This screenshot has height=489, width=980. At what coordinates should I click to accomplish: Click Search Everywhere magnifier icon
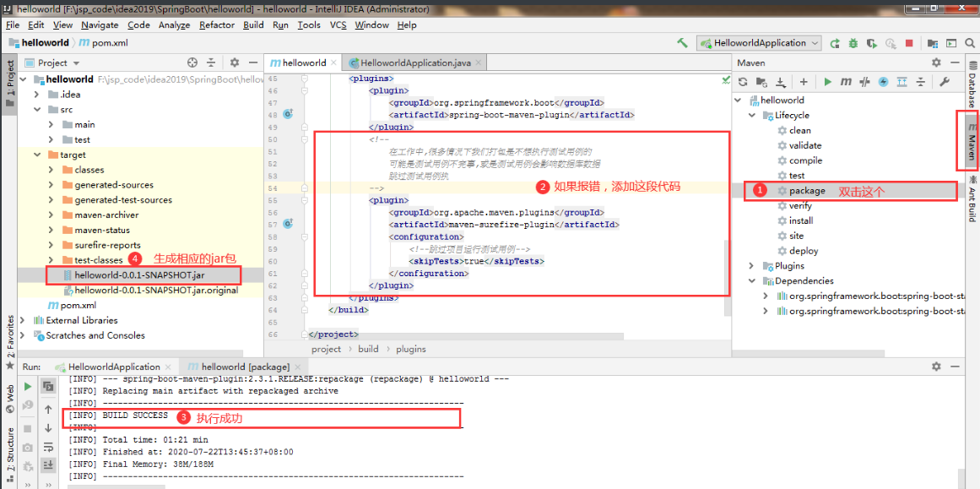click(970, 43)
